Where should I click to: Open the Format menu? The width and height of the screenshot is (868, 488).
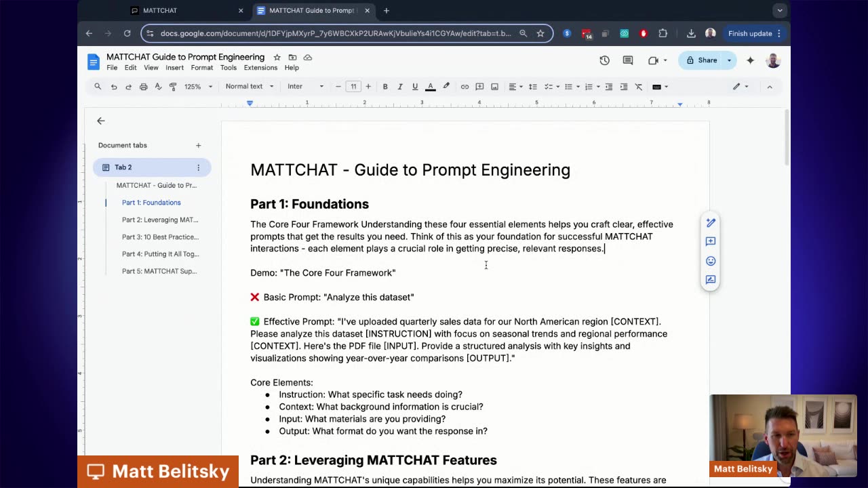click(201, 68)
